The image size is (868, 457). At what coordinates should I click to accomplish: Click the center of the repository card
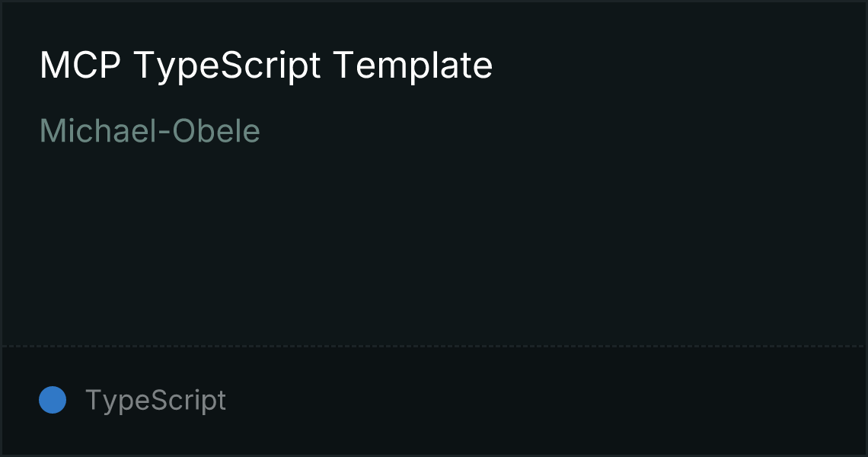[434, 228]
